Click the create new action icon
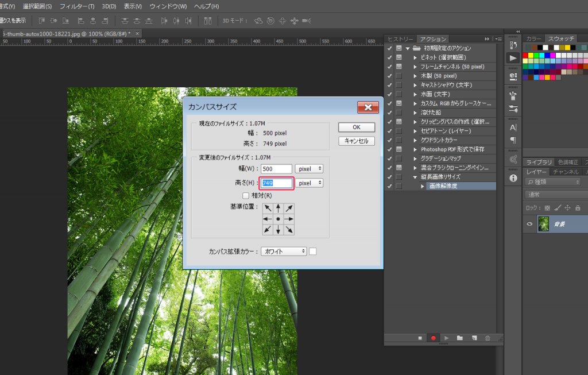588x375 pixels. [x=474, y=338]
